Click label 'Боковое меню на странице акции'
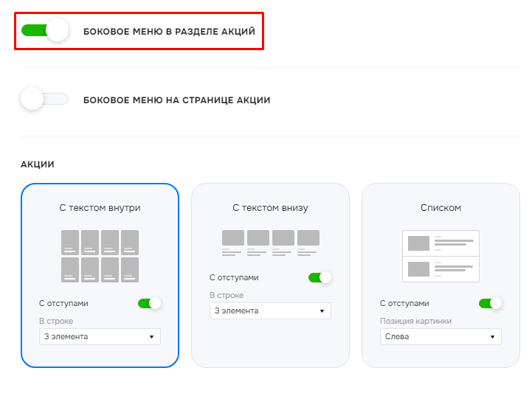Viewport: 532px width, 396px height. (x=177, y=100)
